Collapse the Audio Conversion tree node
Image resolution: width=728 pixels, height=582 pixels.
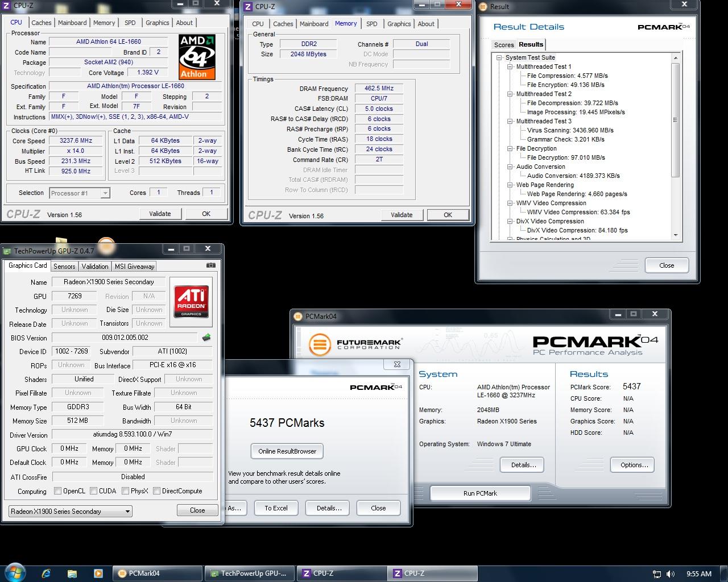point(511,167)
